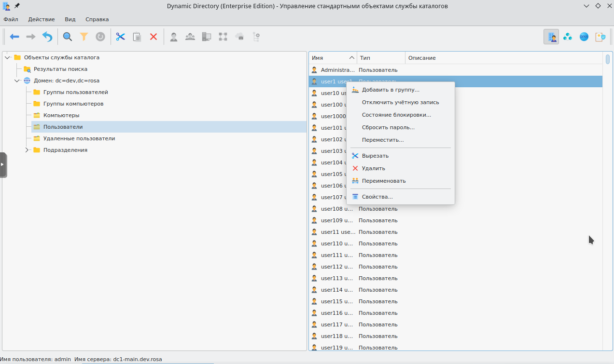Open the Действие menu
Image resolution: width=614 pixels, height=364 pixels.
[x=41, y=19]
